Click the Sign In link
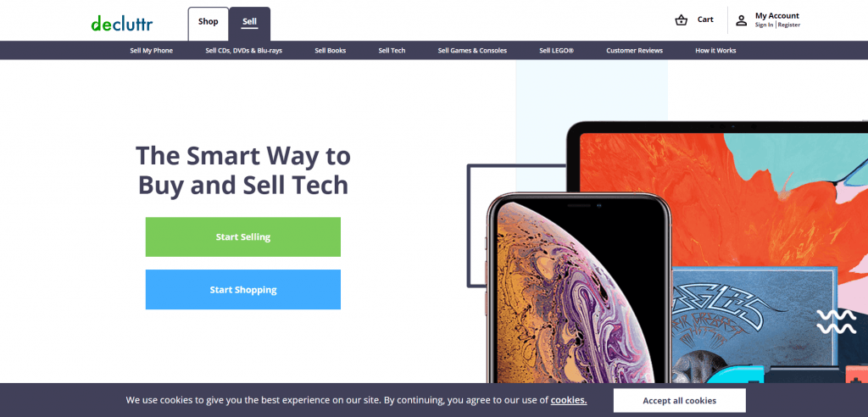The height and width of the screenshot is (417, 868). click(x=764, y=25)
